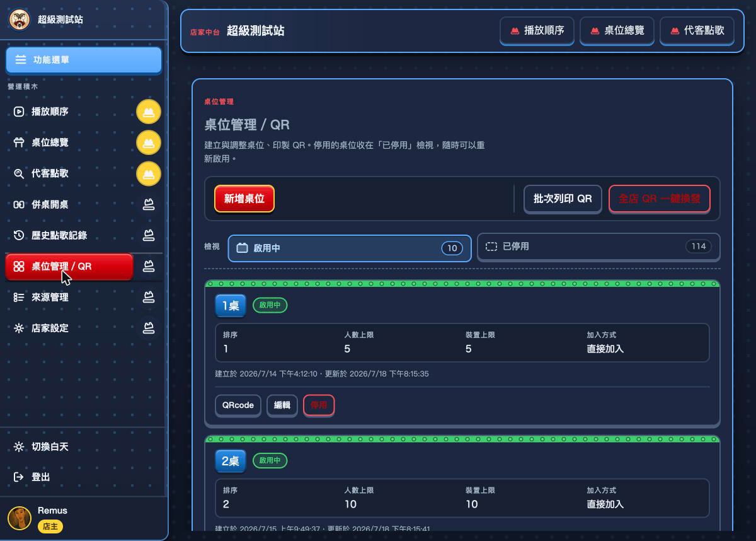756x541 pixels.
Task: Click the brick icon beside 來源管理
Action: tap(149, 297)
